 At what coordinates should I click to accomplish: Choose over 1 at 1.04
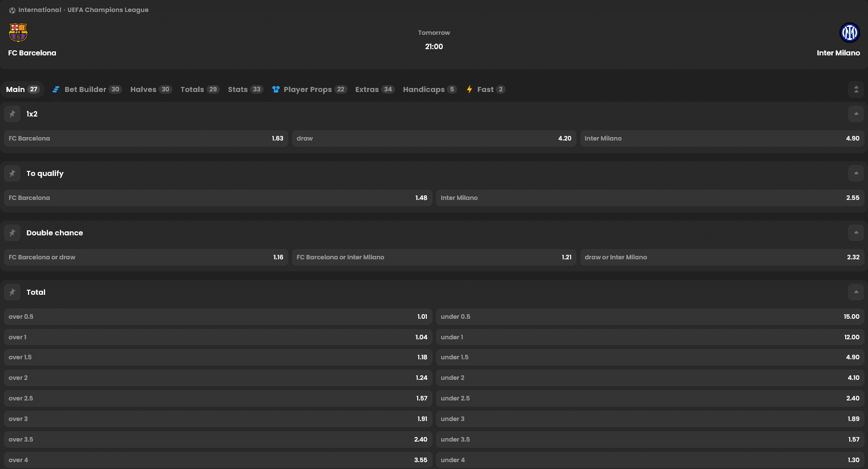tap(218, 337)
